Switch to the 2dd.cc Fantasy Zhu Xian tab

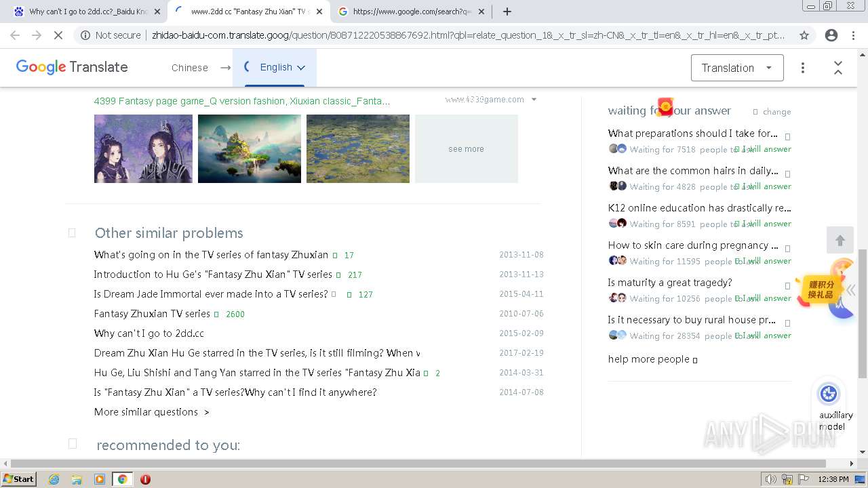(248, 12)
